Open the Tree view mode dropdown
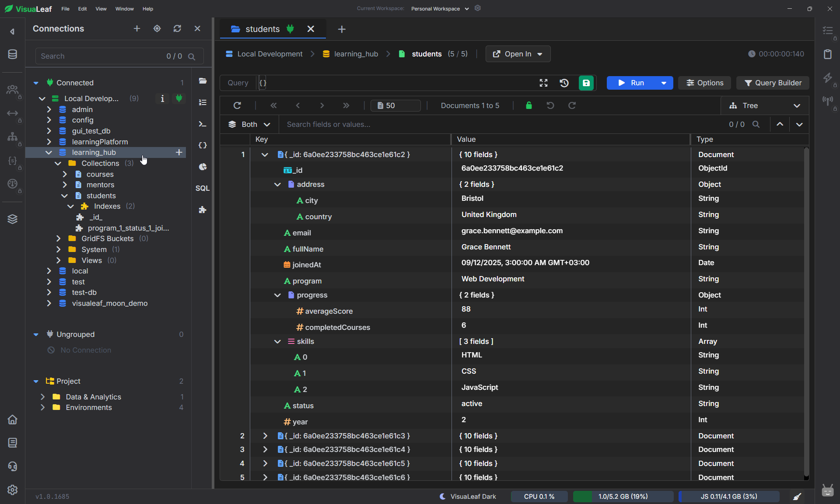The image size is (840, 504). click(x=765, y=105)
